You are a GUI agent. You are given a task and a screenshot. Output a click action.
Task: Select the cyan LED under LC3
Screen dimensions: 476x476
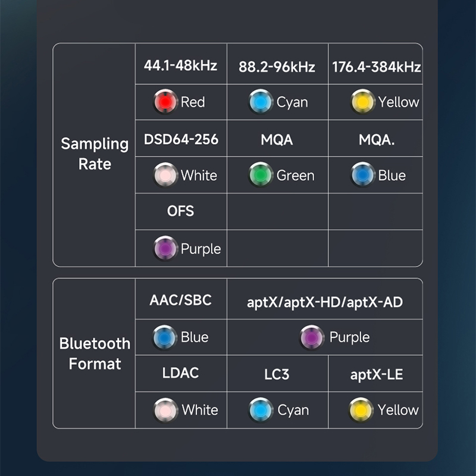click(x=261, y=410)
